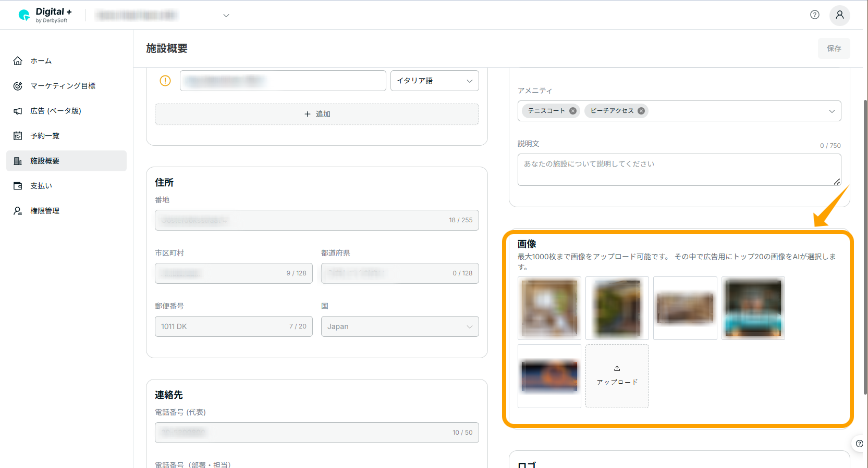
Task: Click the 電話番号 (代表) input field
Action: tap(317, 433)
